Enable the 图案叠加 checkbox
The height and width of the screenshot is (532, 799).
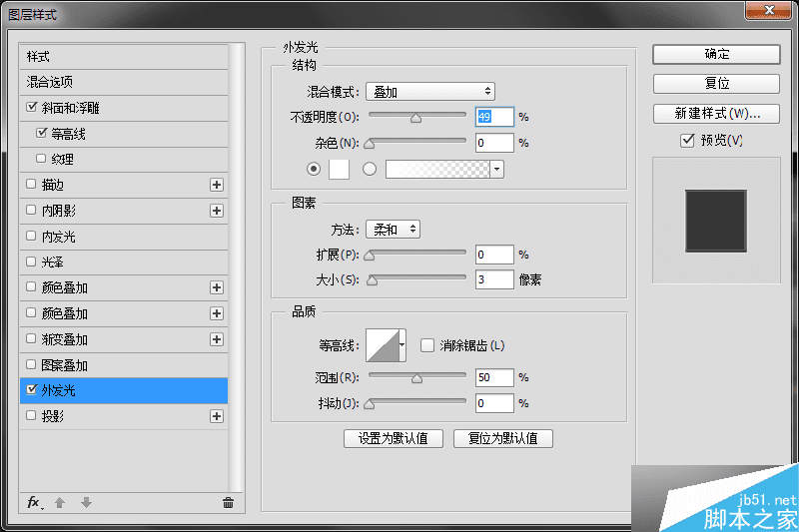[31, 364]
